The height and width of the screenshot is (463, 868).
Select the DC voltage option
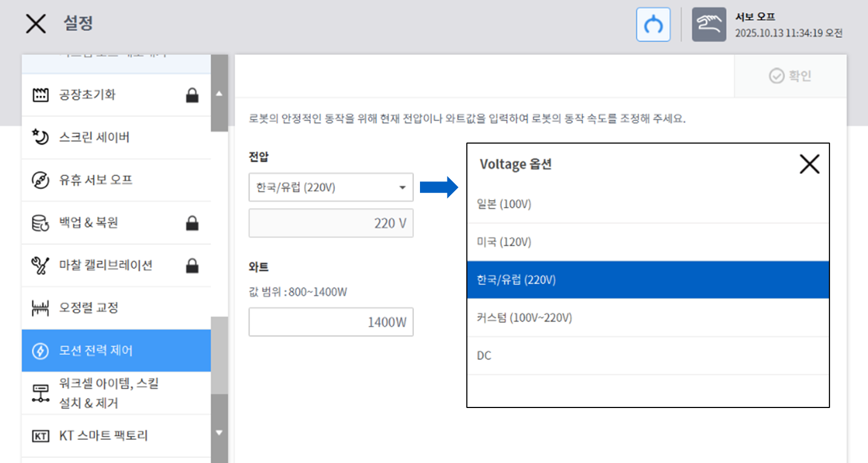click(x=648, y=356)
